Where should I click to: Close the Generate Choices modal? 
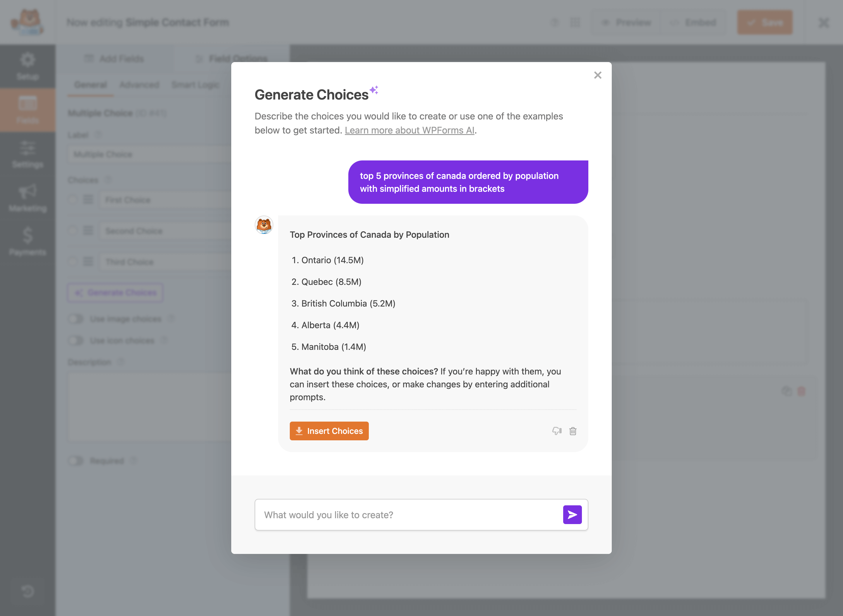click(597, 75)
